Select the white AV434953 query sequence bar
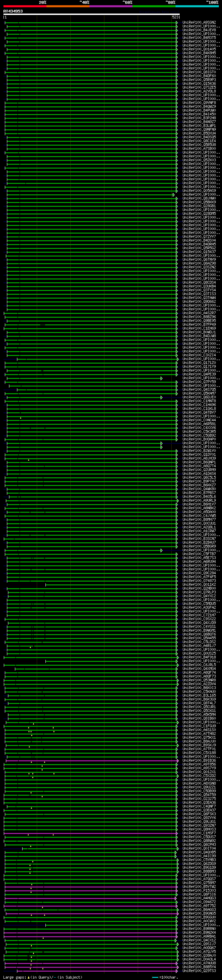 [92, 14]
